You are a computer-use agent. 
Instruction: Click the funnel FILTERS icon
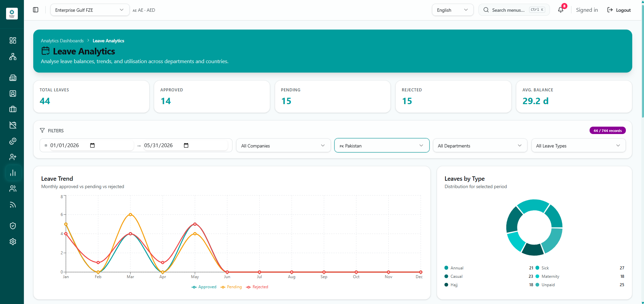point(42,130)
